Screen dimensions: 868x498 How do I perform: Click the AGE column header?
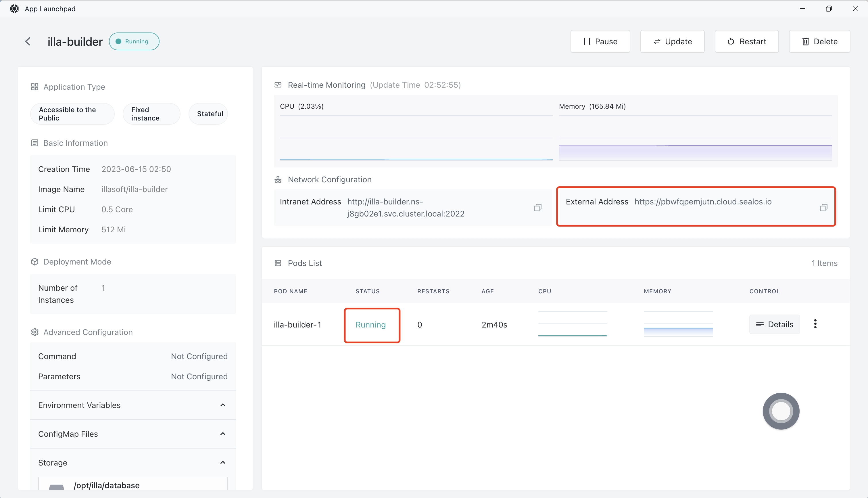pyautogui.click(x=487, y=292)
